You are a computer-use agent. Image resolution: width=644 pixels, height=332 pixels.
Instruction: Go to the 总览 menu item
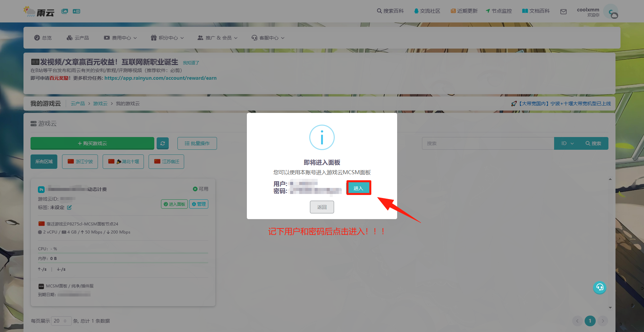click(x=43, y=38)
